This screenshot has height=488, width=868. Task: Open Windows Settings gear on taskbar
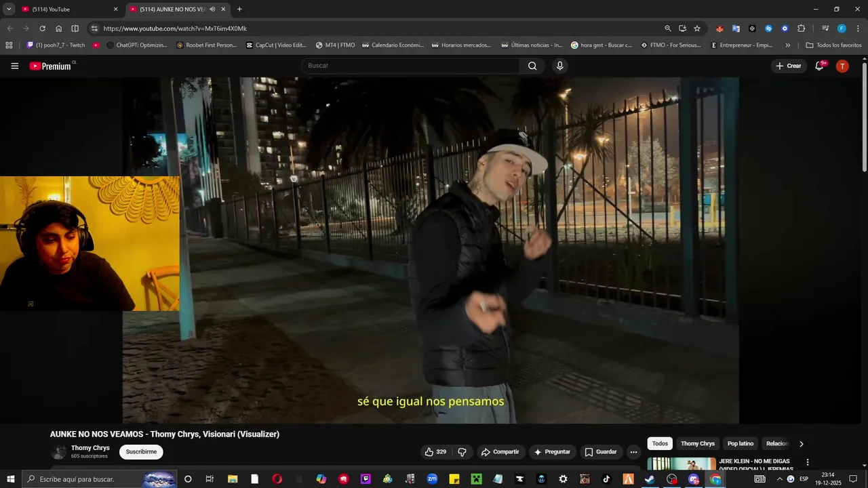click(563, 479)
